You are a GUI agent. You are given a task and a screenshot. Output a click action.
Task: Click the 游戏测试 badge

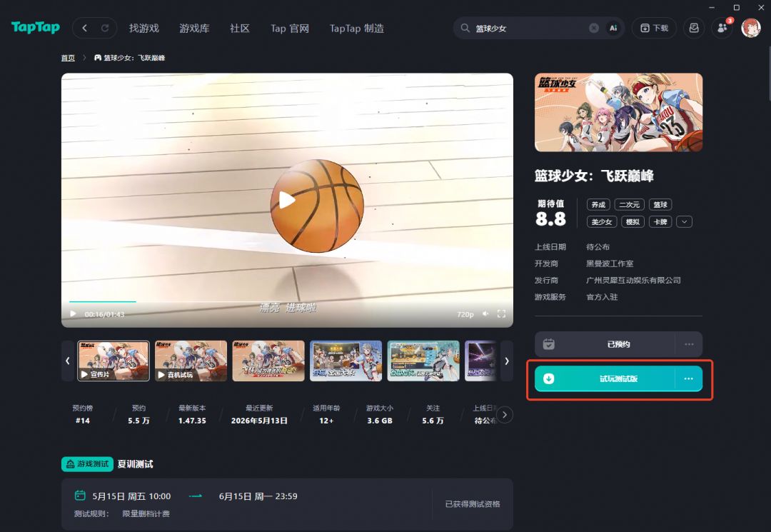88,463
